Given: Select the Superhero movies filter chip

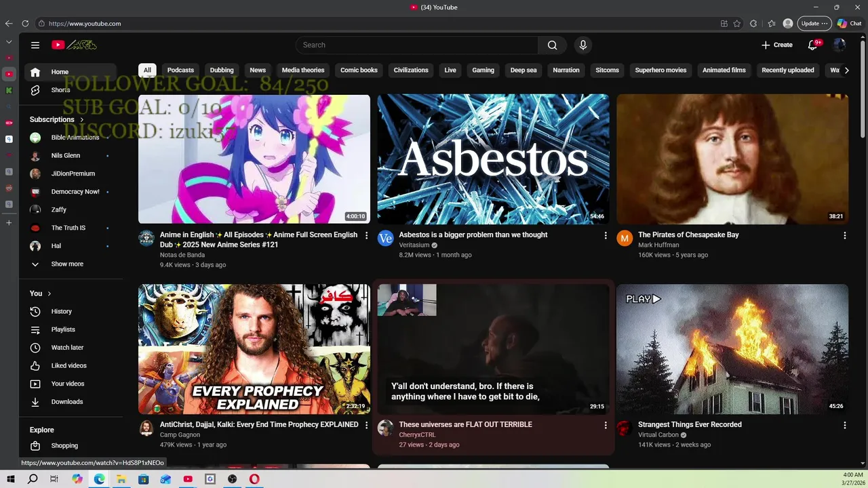Looking at the screenshot, I should click(660, 70).
